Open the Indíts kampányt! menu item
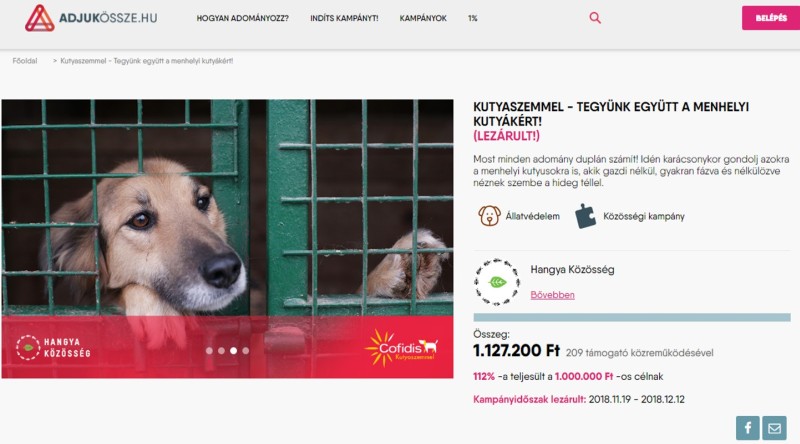The width and height of the screenshot is (800, 444). click(344, 18)
